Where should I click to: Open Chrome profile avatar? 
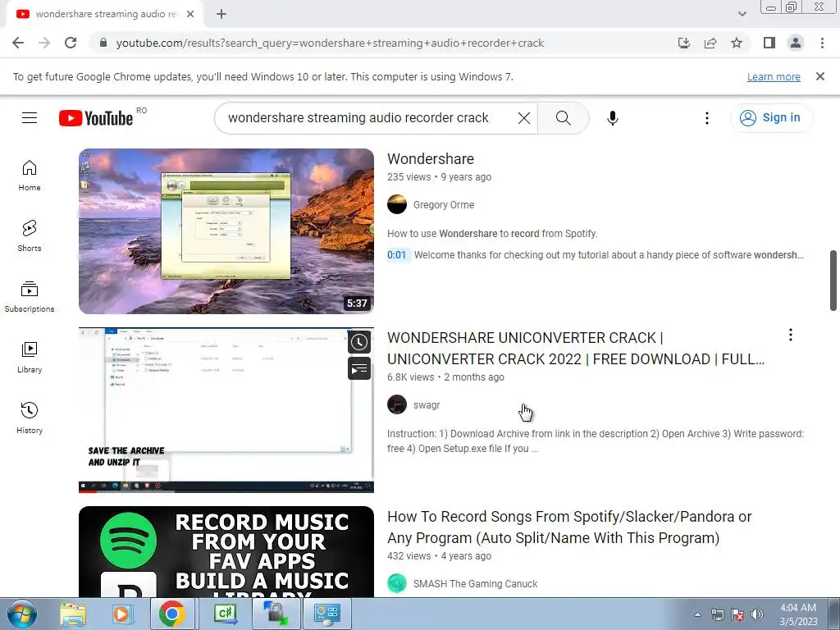coord(796,43)
